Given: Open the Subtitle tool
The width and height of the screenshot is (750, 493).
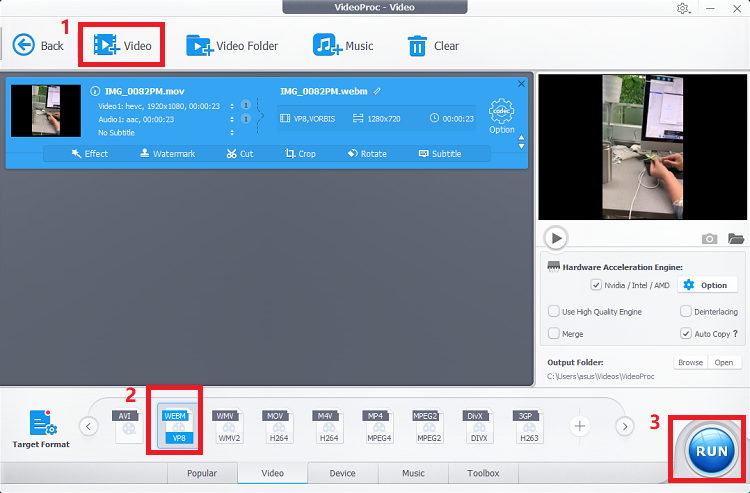Looking at the screenshot, I should (440, 153).
